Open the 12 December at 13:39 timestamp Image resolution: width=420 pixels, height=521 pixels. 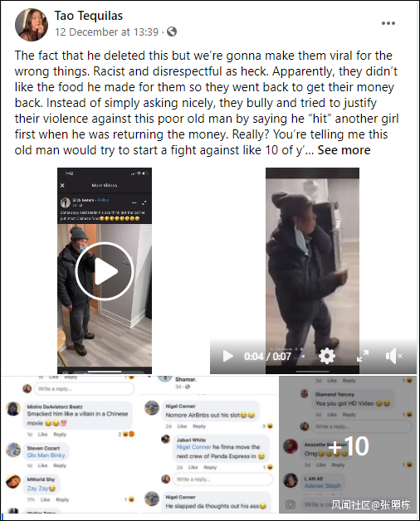pos(106,32)
